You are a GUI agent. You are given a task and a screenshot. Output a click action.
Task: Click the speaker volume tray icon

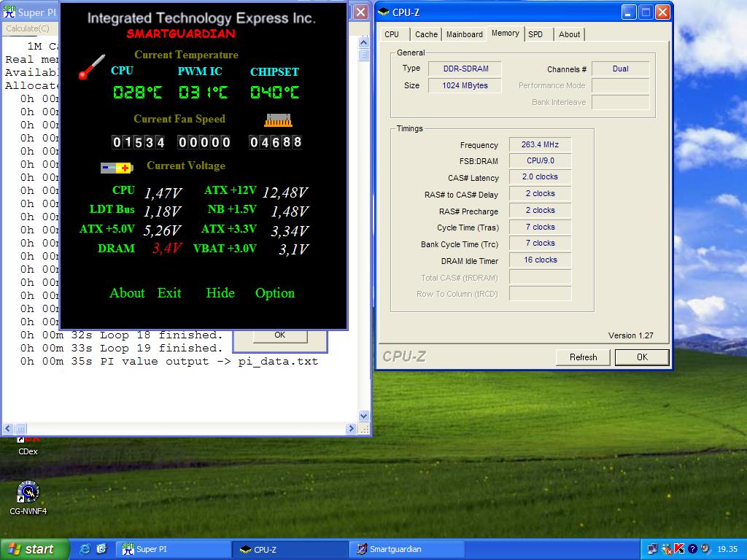point(705,549)
